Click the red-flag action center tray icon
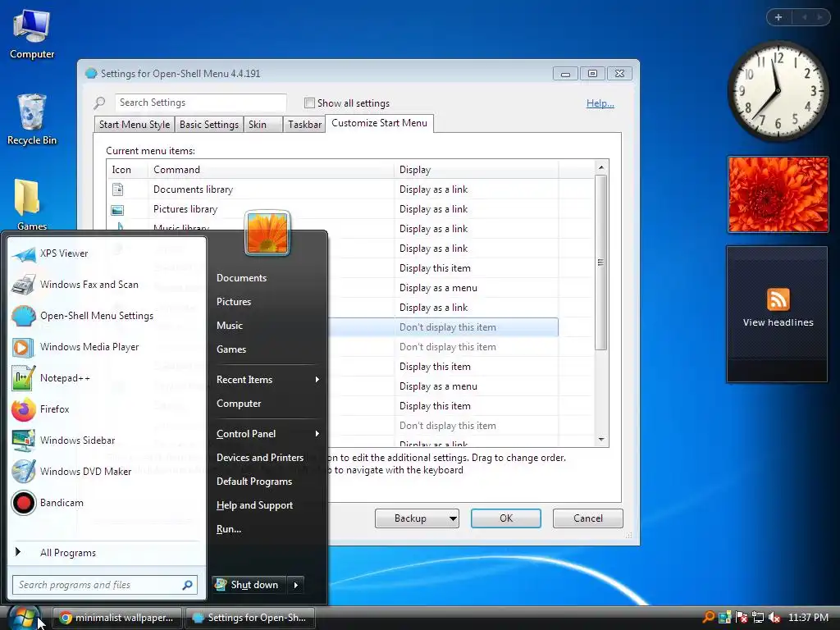 (742, 618)
